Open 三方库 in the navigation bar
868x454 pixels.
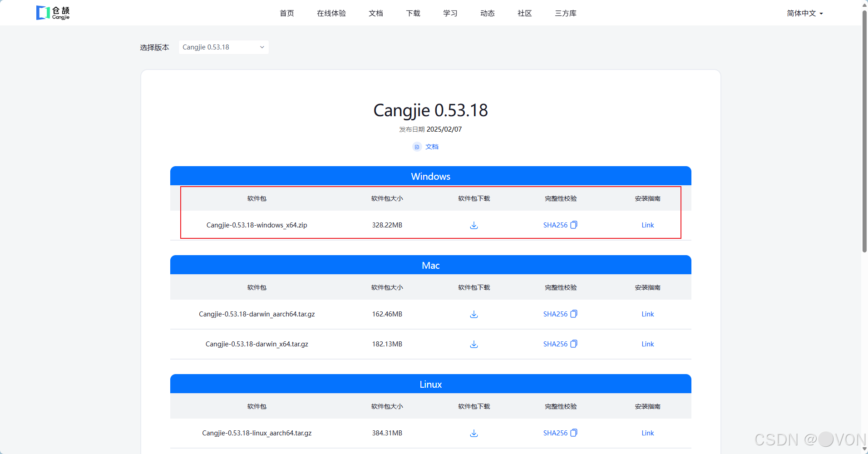[566, 13]
